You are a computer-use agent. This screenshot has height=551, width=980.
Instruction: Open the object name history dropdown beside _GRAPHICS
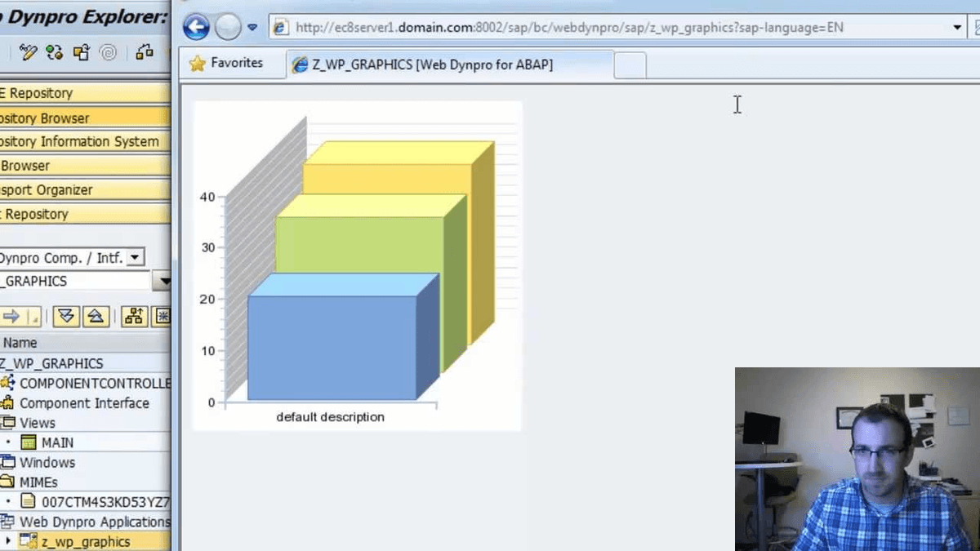163,281
